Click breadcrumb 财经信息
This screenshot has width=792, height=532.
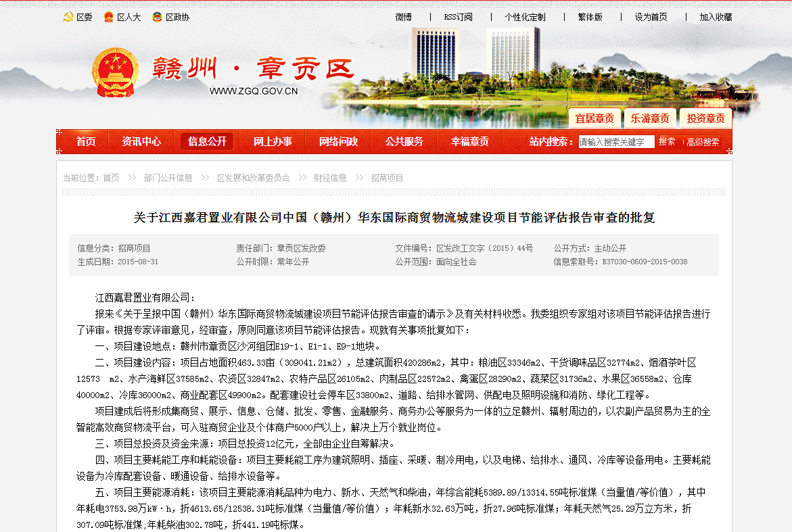pyautogui.click(x=330, y=178)
